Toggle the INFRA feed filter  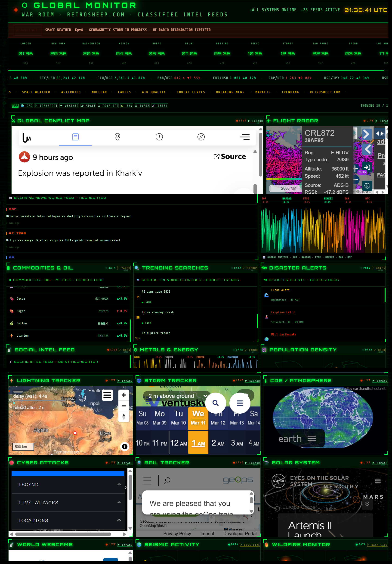pyautogui.click(x=142, y=106)
